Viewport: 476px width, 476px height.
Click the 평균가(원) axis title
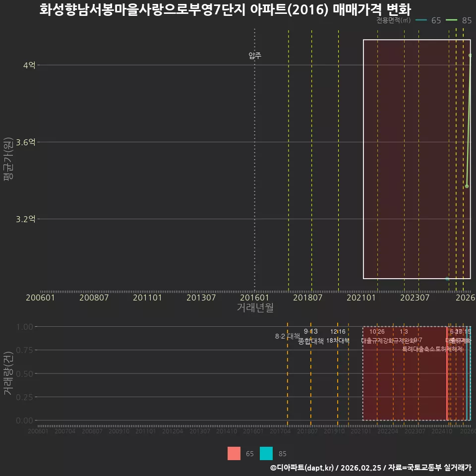[8, 159]
